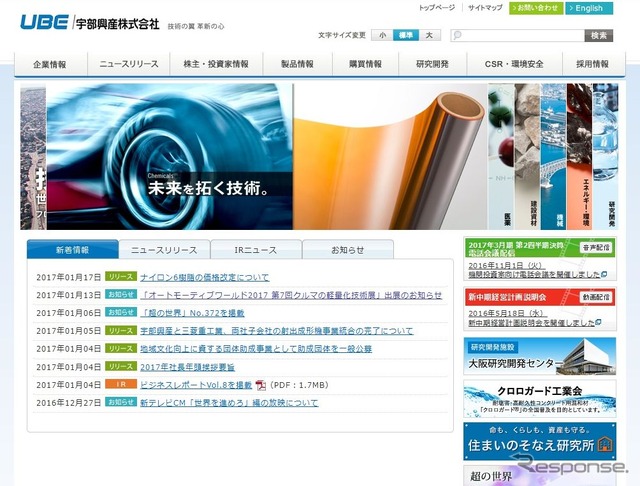Click the 音声配信 badge on the green banner
640x486 pixels.
point(596,247)
